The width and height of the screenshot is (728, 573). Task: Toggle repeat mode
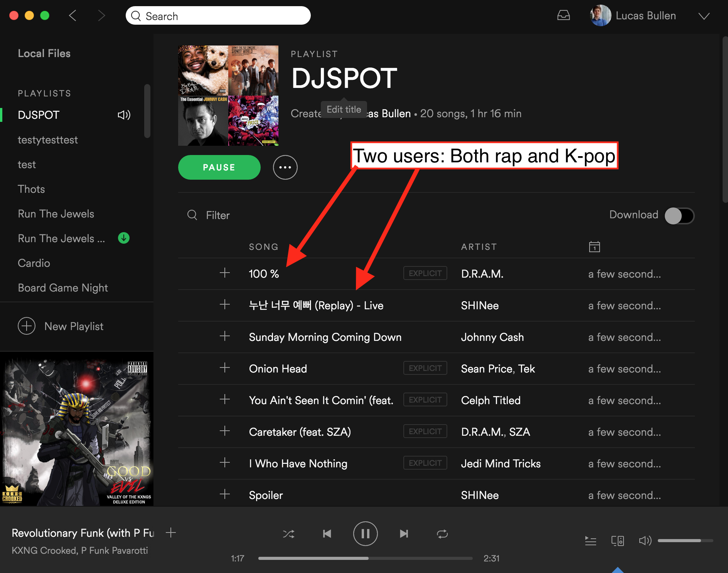[442, 534]
